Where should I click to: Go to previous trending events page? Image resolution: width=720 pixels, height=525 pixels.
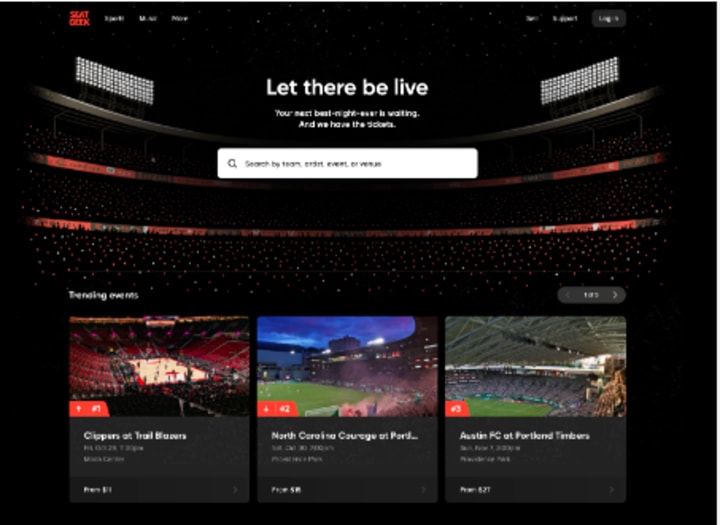pos(568,295)
